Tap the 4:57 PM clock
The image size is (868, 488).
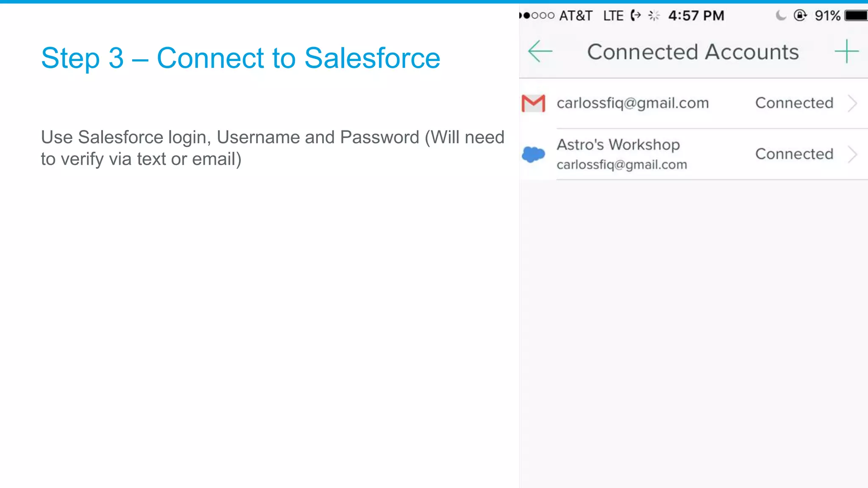(696, 16)
